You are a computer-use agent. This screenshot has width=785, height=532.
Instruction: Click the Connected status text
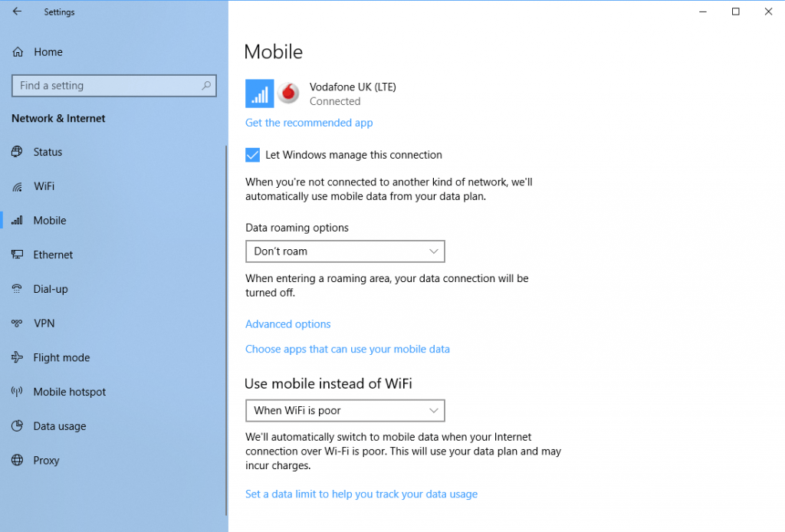point(335,101)
